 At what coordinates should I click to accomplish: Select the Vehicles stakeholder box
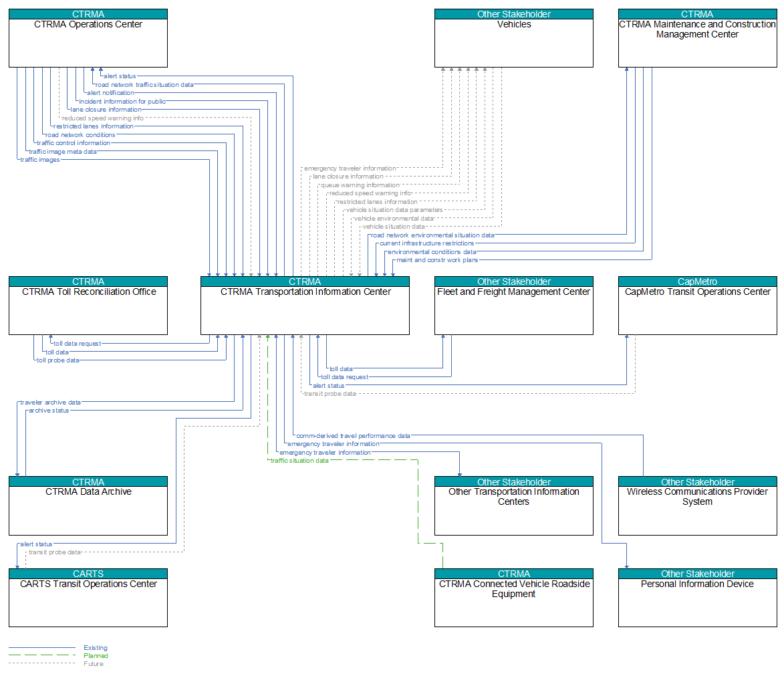513,38
